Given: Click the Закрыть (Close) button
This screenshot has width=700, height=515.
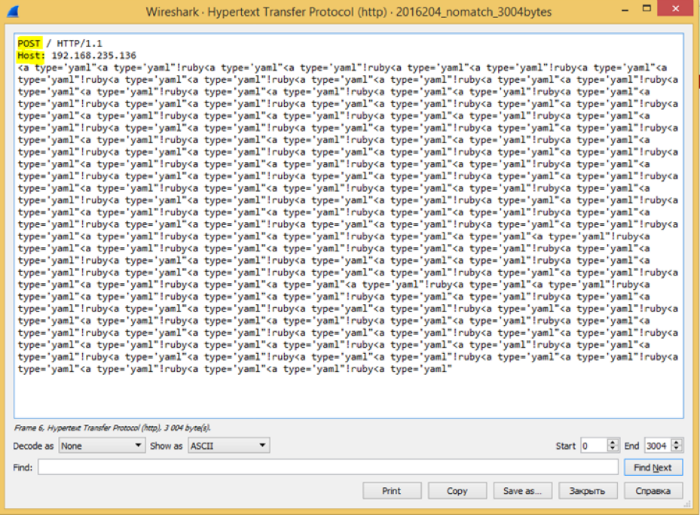Looking at the screenshot, I should (588, 491).
